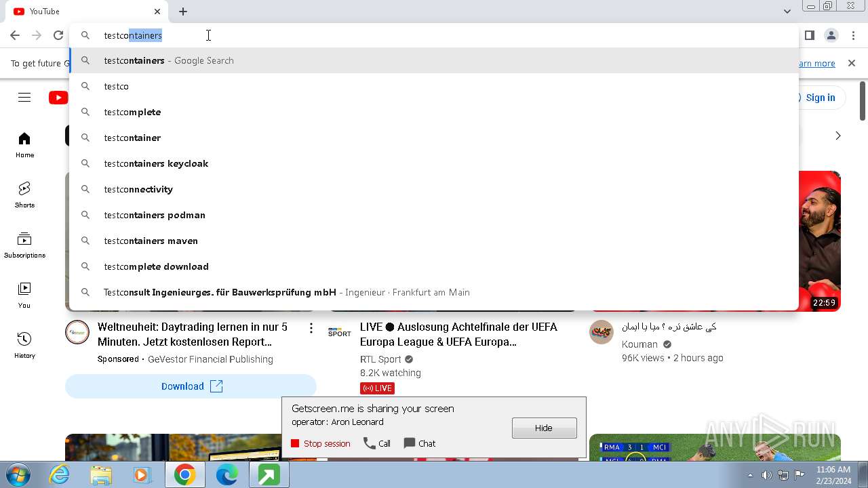
Task: Choose the 'testconnectivity' suggestion
Action: pos(434,189)
